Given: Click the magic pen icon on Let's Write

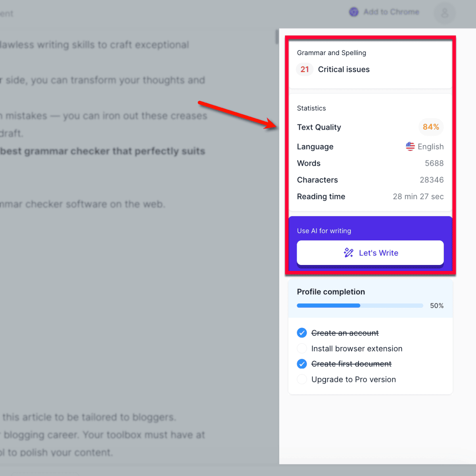Looking at the screenshot, I should (x=349, y=253).
